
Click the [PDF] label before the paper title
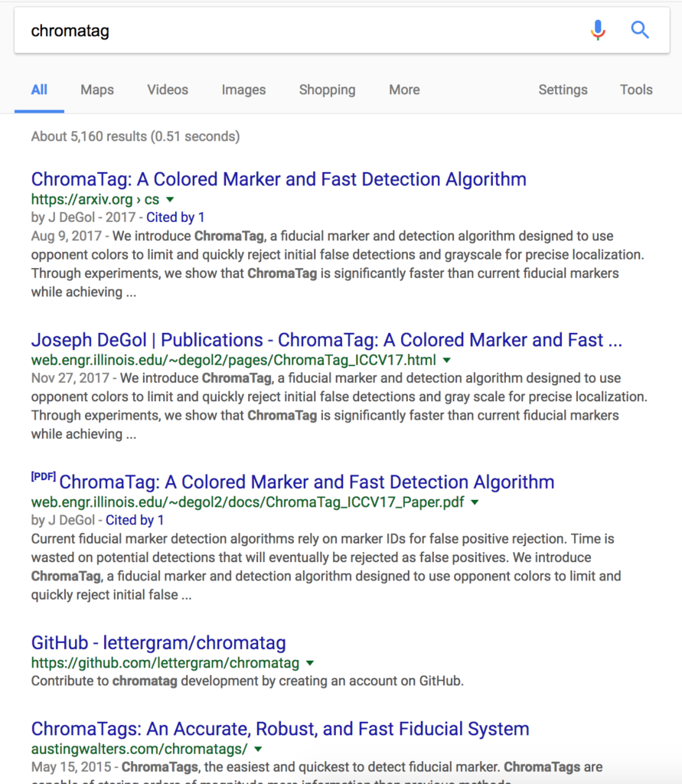click(44, 476)
